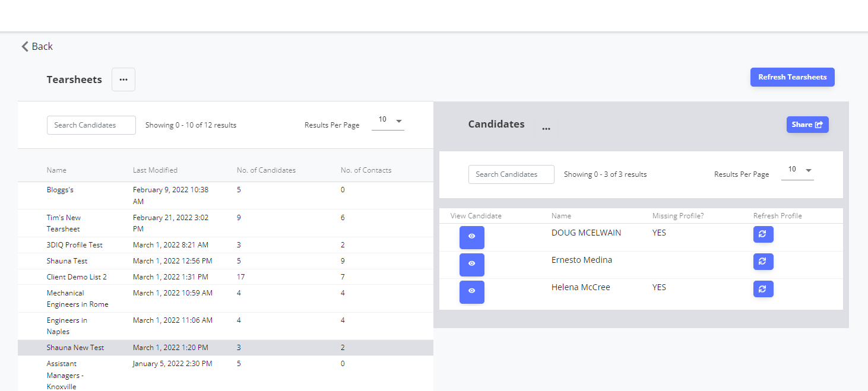
Task: Open the Tearsheets ellipsis menu
Action: tap(123, 80)
